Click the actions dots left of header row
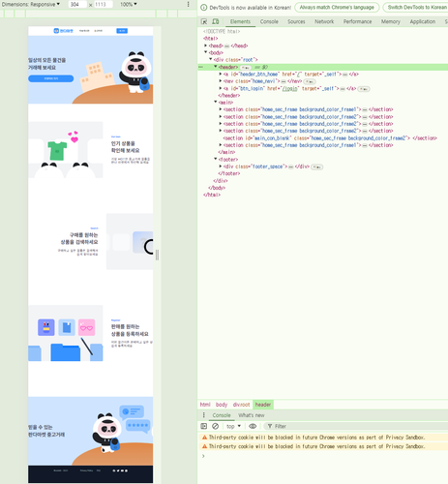 pyautogui.click(x=200, y=67)
